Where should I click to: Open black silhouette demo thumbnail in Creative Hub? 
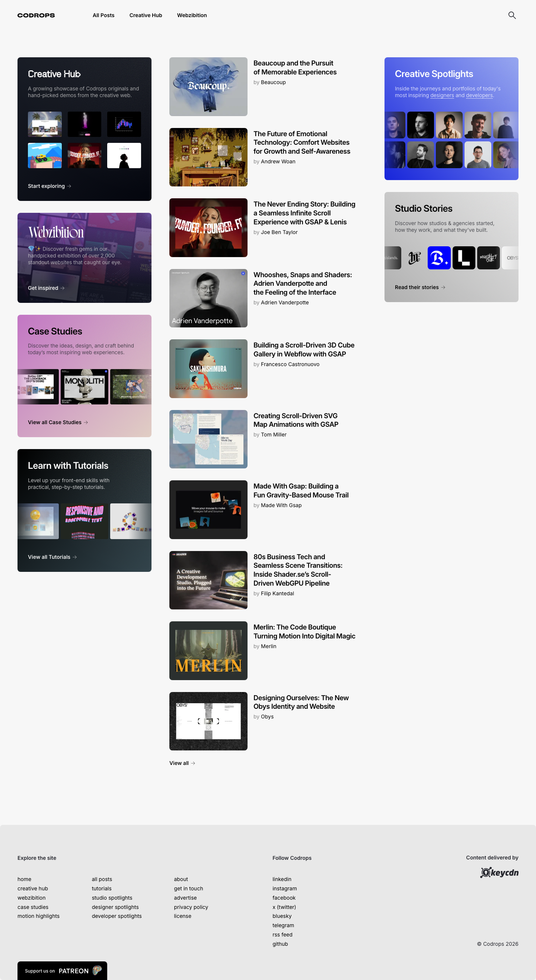pyautogui.click(x=124, y=155)
